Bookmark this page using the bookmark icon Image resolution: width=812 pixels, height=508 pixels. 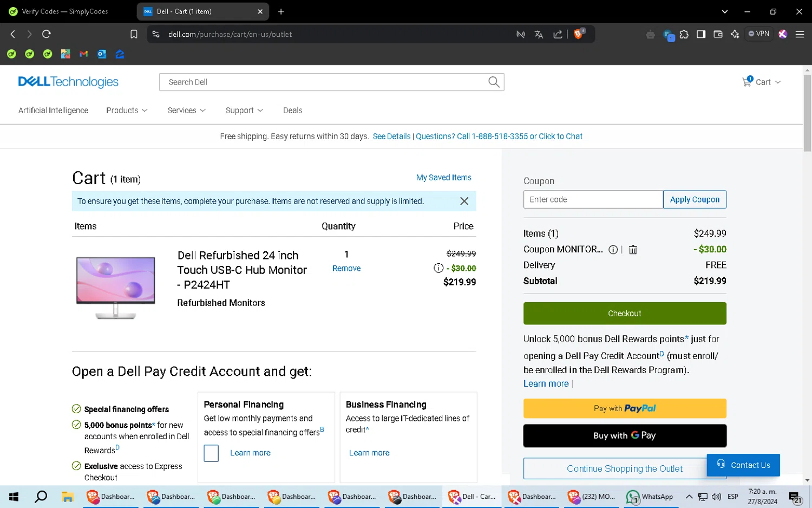click(134, 34)
